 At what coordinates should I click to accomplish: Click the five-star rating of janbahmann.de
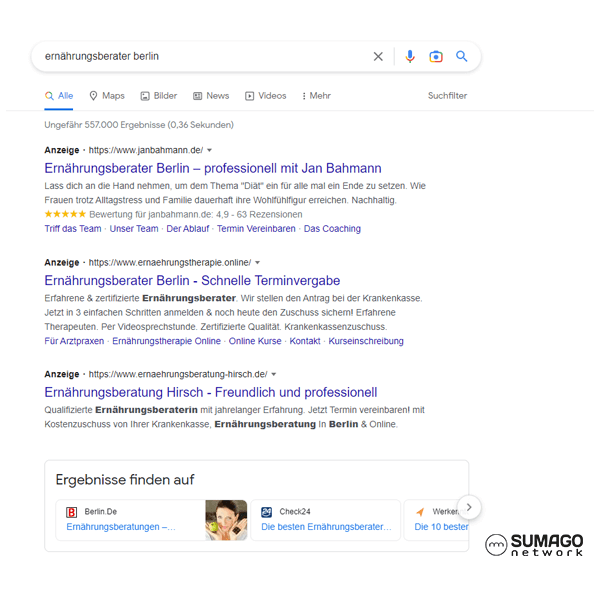click(65, 214)
